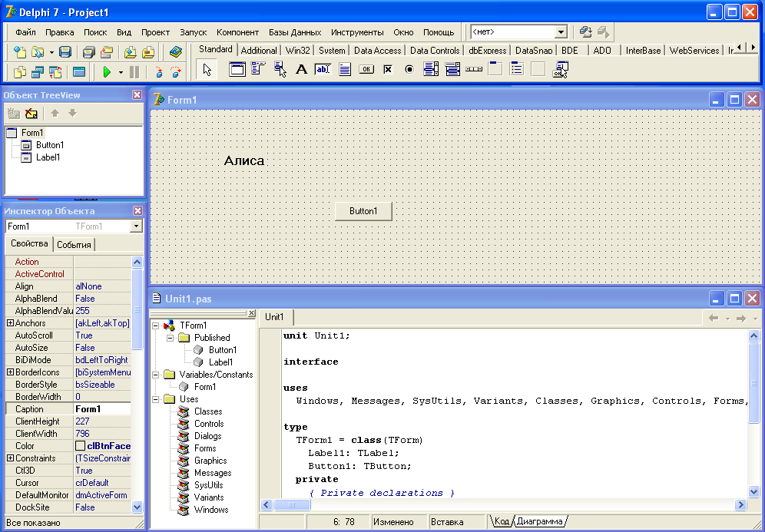The image size is (765, 532).
Task: Select the MainMenu palette component
Action: point(258,70)
